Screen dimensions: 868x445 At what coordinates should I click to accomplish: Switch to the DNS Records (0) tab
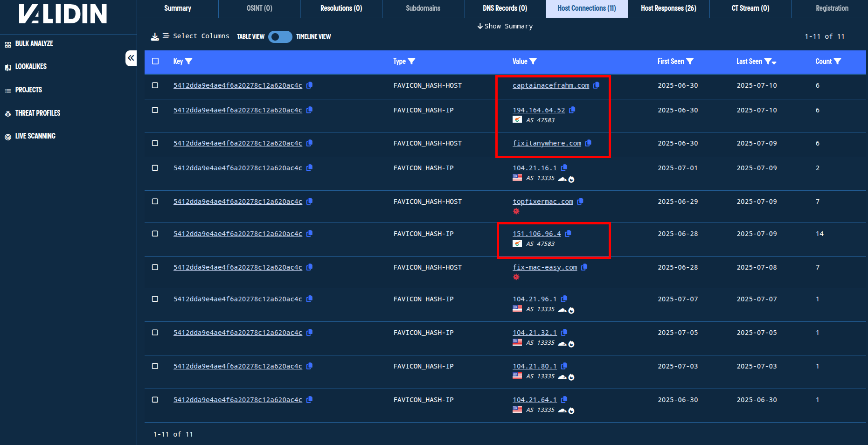click(x=505, y=8)
